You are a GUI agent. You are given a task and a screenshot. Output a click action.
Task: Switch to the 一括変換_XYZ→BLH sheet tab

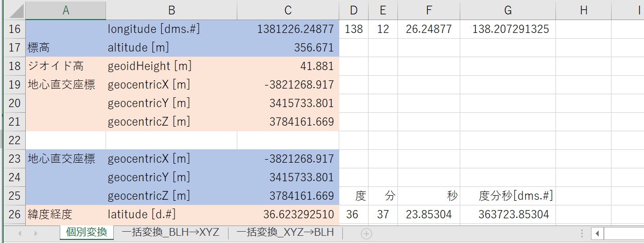[285, 233]
